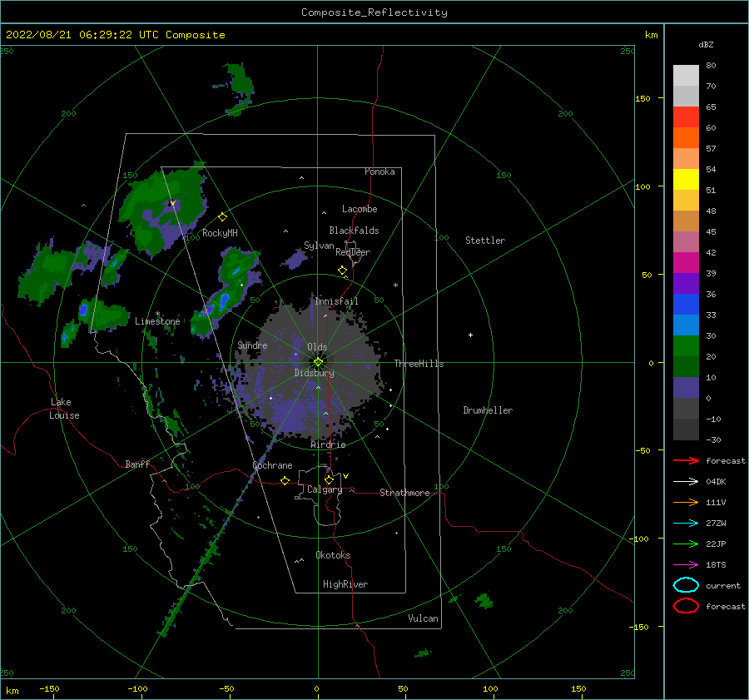Click the Okotoks city label
This screenshot has width=749, height=700.
[x=333, y=555]
